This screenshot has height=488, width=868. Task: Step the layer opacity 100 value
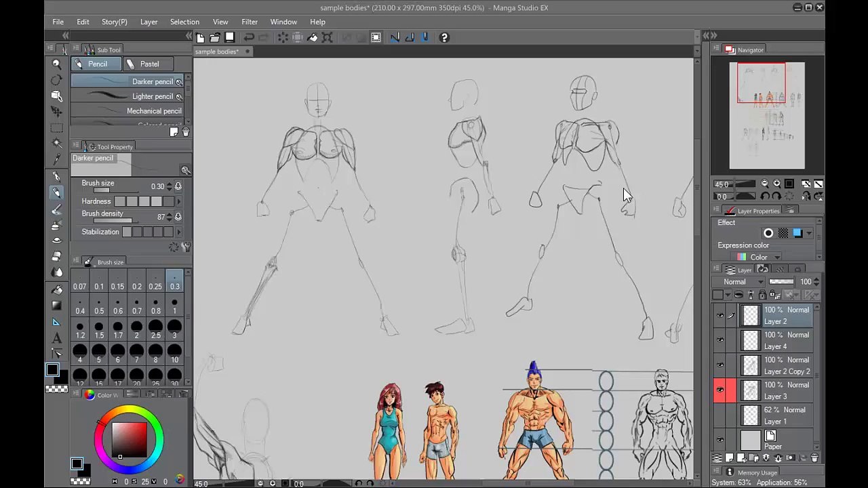(816, 282)
